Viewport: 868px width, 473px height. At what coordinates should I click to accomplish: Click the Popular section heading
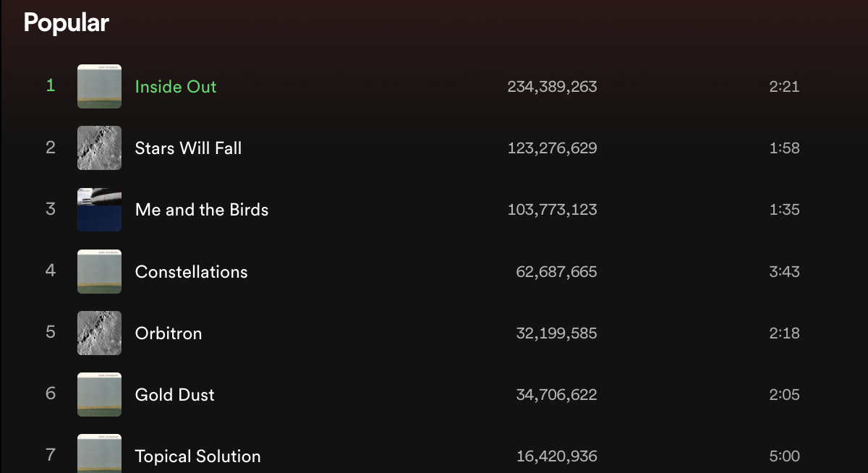66,23
